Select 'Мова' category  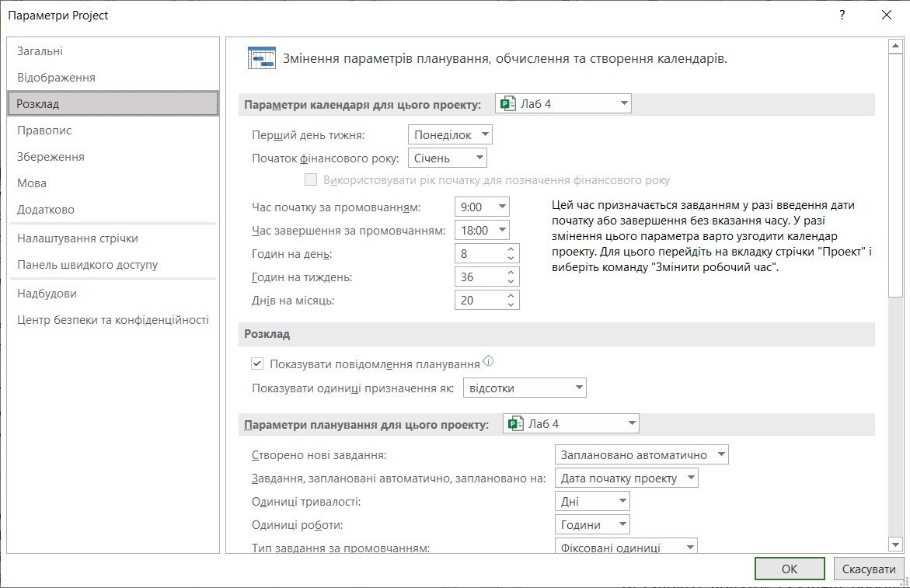click(113, 183)
